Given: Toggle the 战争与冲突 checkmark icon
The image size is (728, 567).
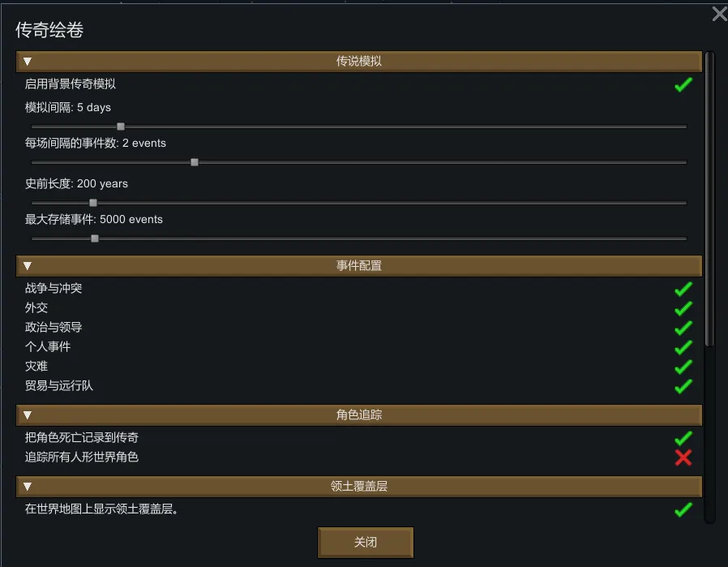Looking at the screenshot, I should pyautogui.click(x=683, y=289).
